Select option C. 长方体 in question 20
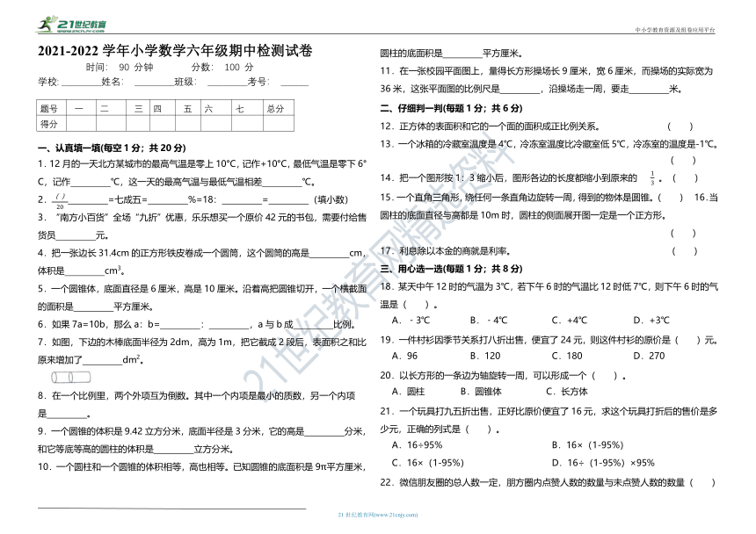Image resolution: width=756 pixels, height=534 pixels. 567,392
